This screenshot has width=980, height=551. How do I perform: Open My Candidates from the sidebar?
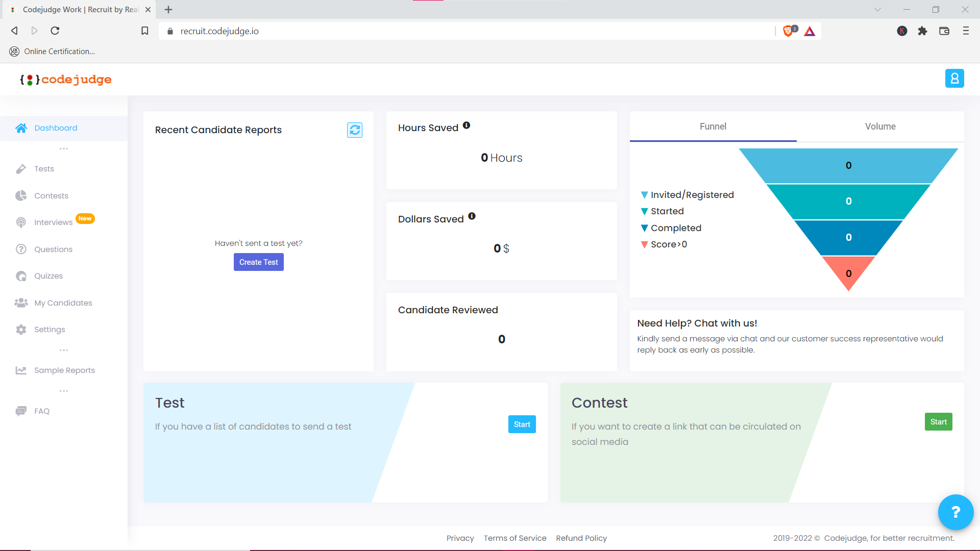[x=63, y=303]
